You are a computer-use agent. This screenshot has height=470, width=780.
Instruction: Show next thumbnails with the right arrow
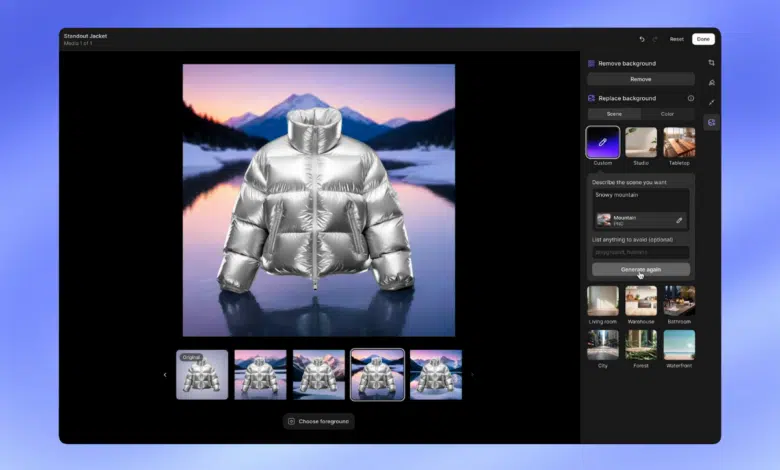(472, 375)
